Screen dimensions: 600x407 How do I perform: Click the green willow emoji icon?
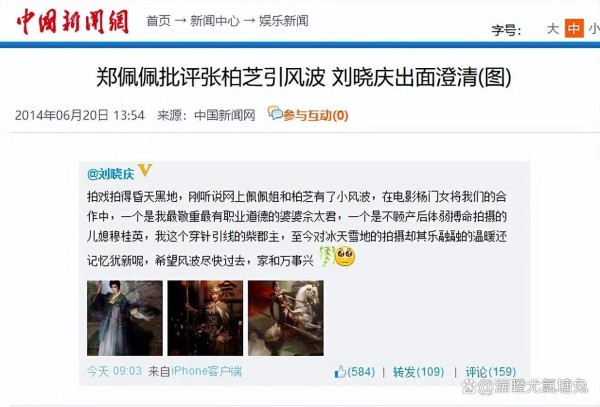[x=327, y=256]
